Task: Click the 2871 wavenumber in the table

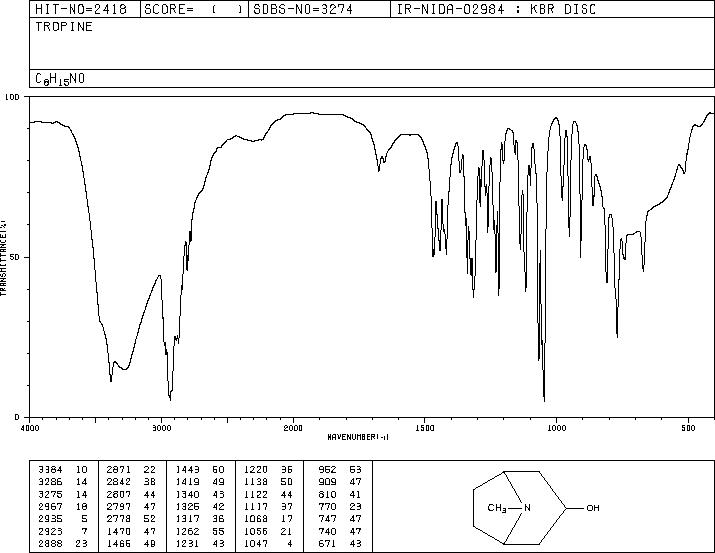Action: tap(119, 470)
